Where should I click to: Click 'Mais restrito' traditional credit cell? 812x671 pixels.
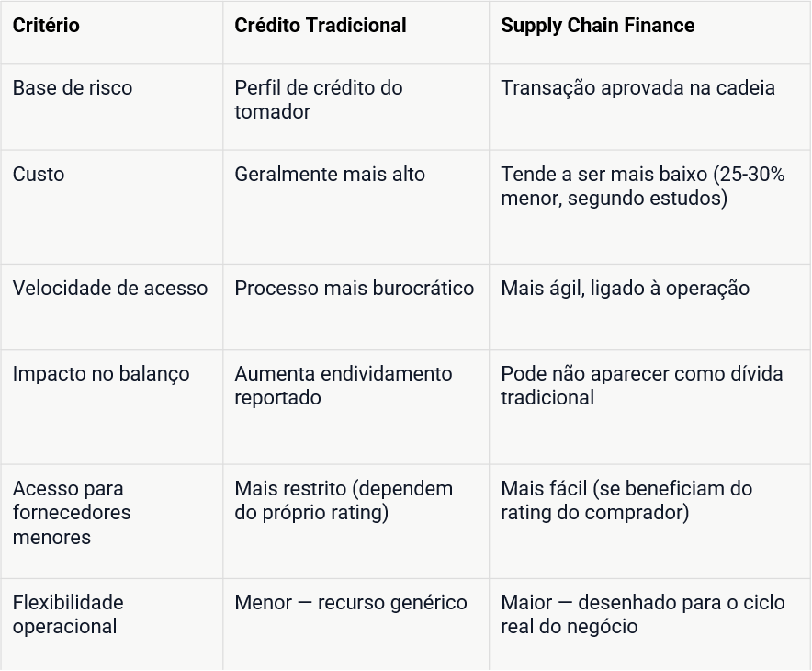[355, 522]
